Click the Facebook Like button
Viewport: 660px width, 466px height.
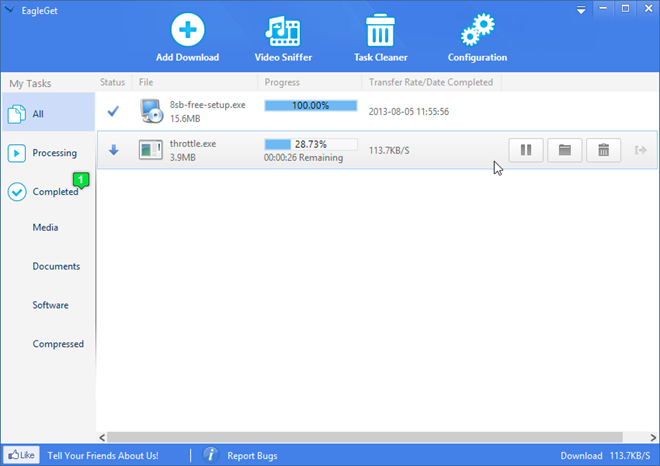tap(21, 455)
